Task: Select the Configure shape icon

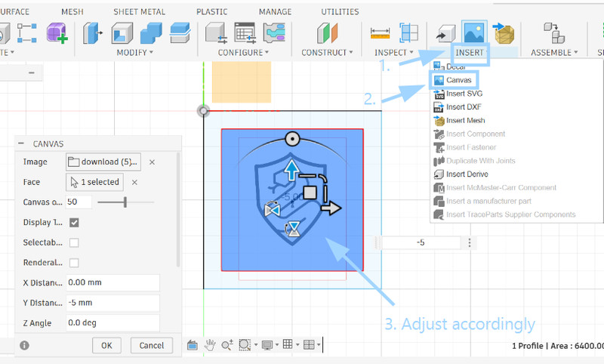Action: click(x=274, y=32)
